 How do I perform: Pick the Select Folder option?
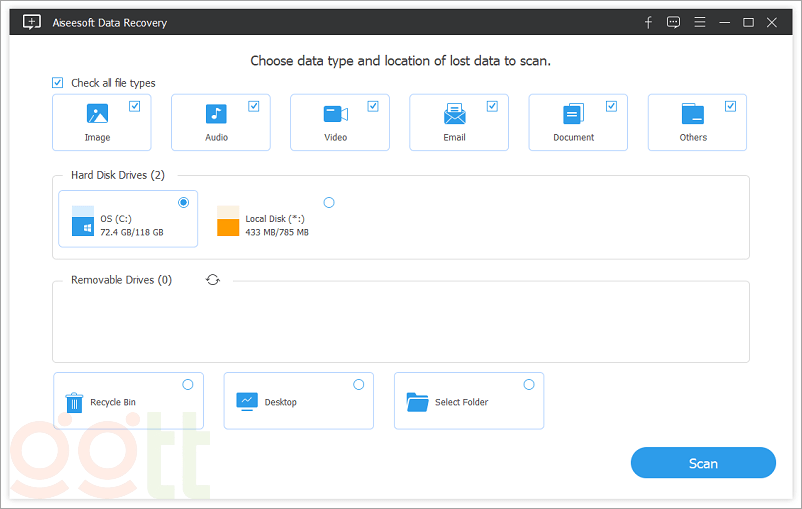pyautogui.click(x=529, y=384)
